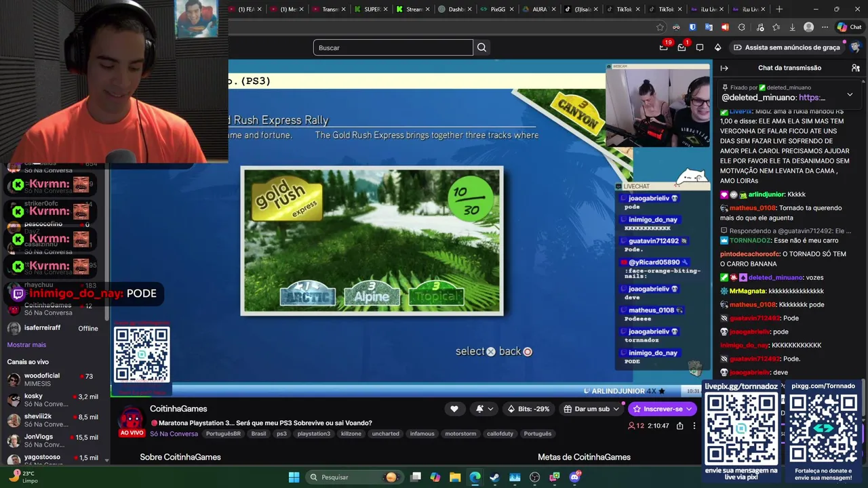Open a new browser tab
Screen dimensions: 868x488
pyautogui.click(x=779, y=9)
